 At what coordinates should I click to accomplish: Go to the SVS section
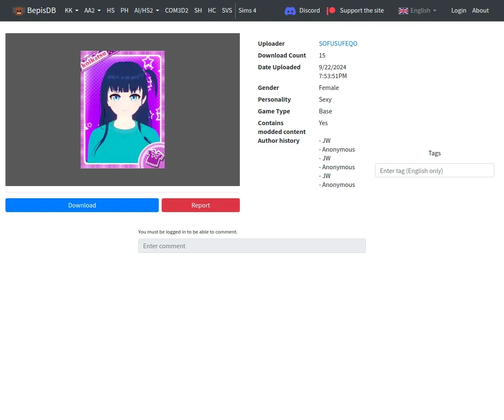(227, 10)
